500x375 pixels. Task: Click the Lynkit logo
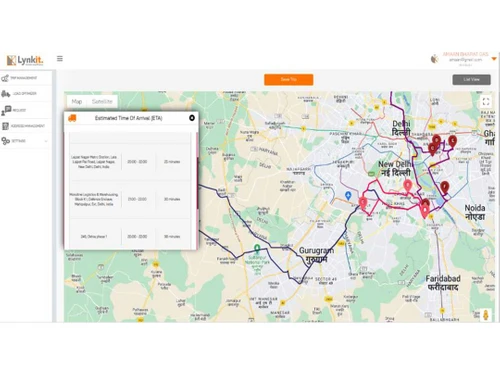[x=25, y=60]
